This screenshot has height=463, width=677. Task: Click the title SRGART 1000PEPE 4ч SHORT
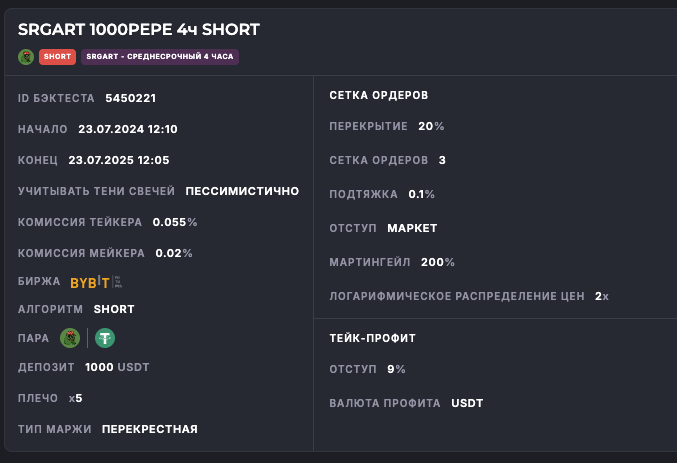pos(139,30)
